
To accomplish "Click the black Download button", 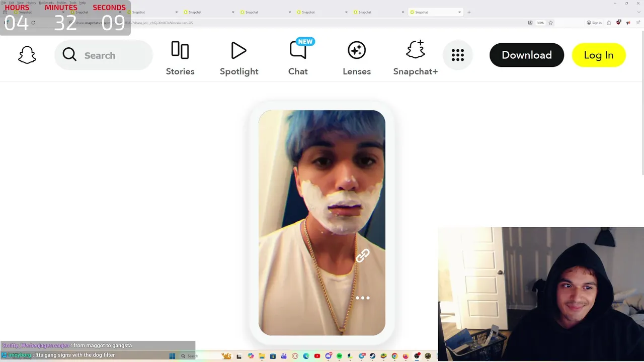I will click(527, 55).
